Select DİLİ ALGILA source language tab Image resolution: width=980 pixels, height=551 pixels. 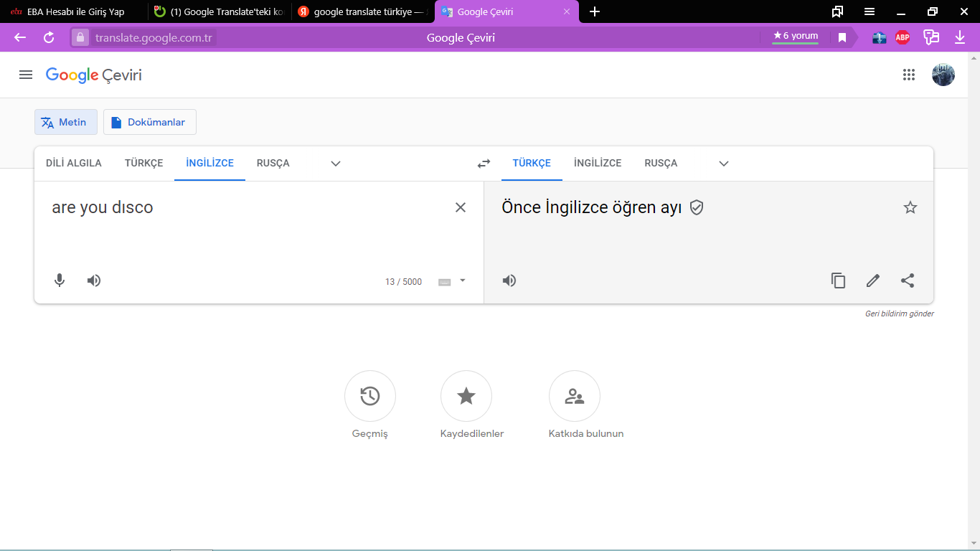point(74,163)
